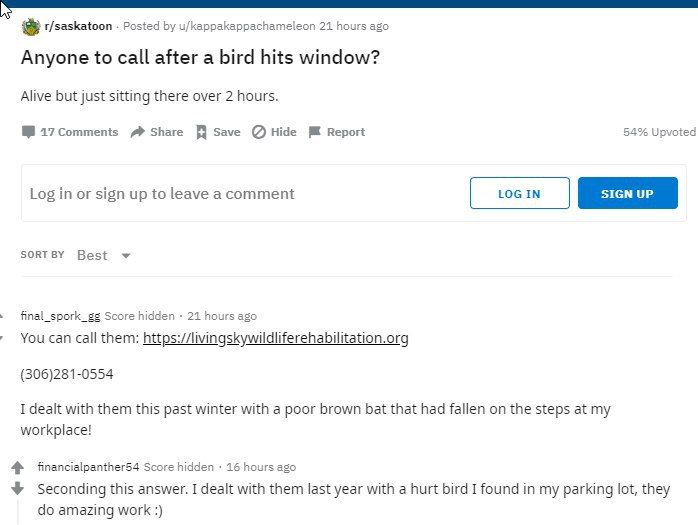This screenshot has height=525, width=698.
Task: Open final_spork_gg's user profile
Action: 61,316
